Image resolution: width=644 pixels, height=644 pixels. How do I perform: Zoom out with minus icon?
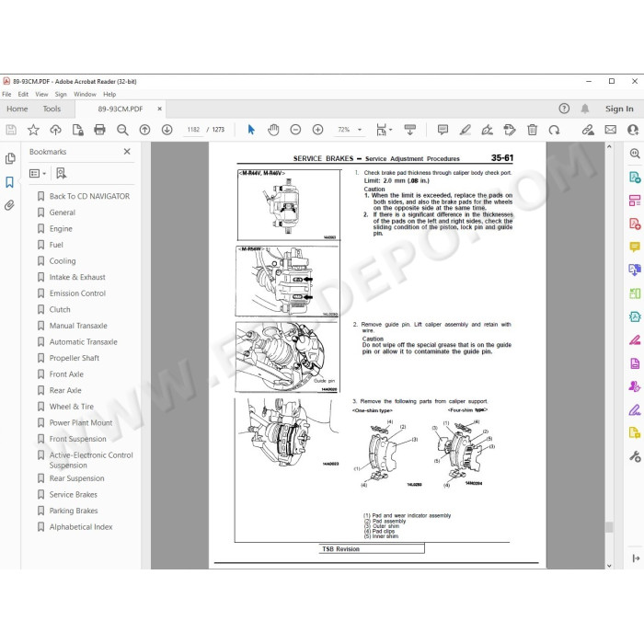coord(295,131)
